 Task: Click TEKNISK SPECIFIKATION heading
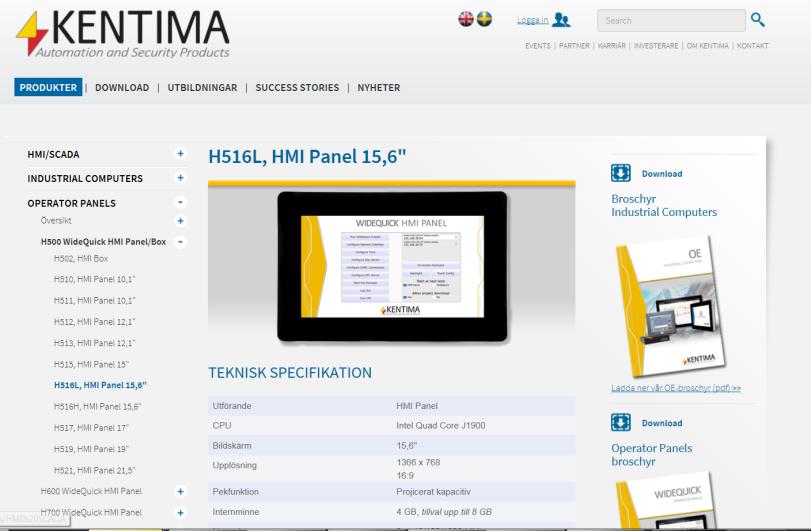coord(290,373)
